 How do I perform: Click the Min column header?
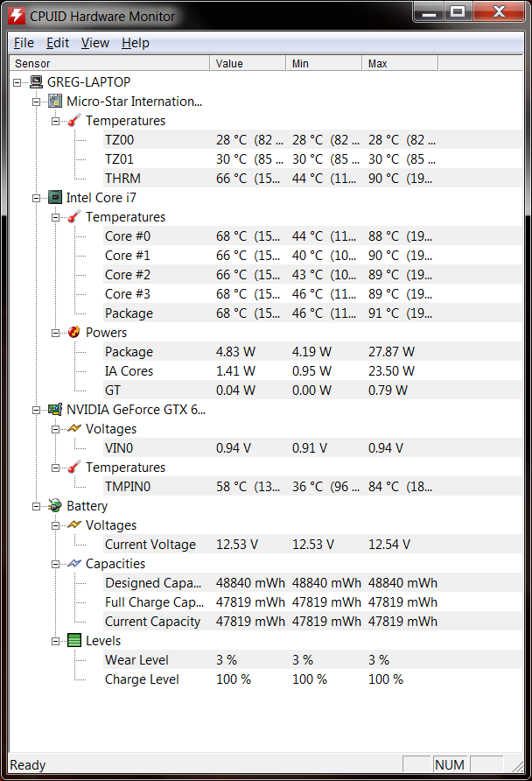point(324,63)
